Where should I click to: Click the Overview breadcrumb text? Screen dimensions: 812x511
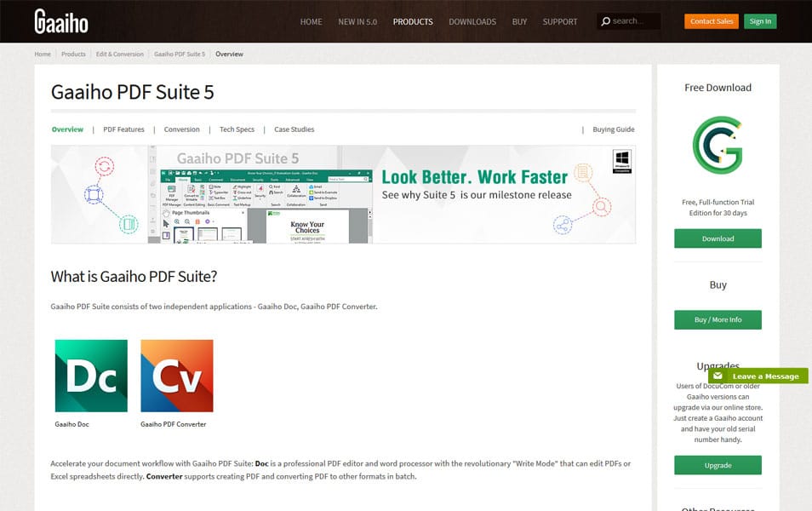tap(230, 54)
